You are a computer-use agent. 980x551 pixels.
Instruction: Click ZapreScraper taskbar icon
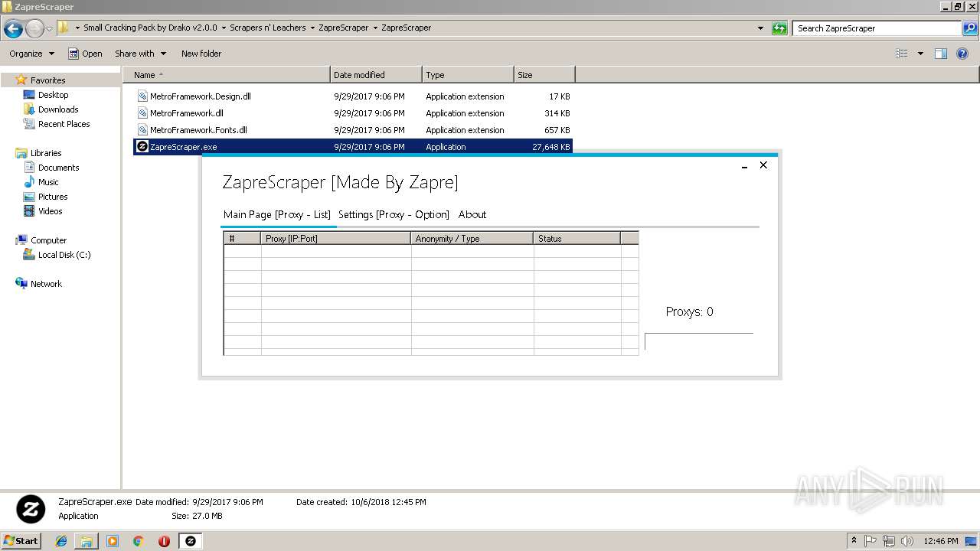pos(191,541)
